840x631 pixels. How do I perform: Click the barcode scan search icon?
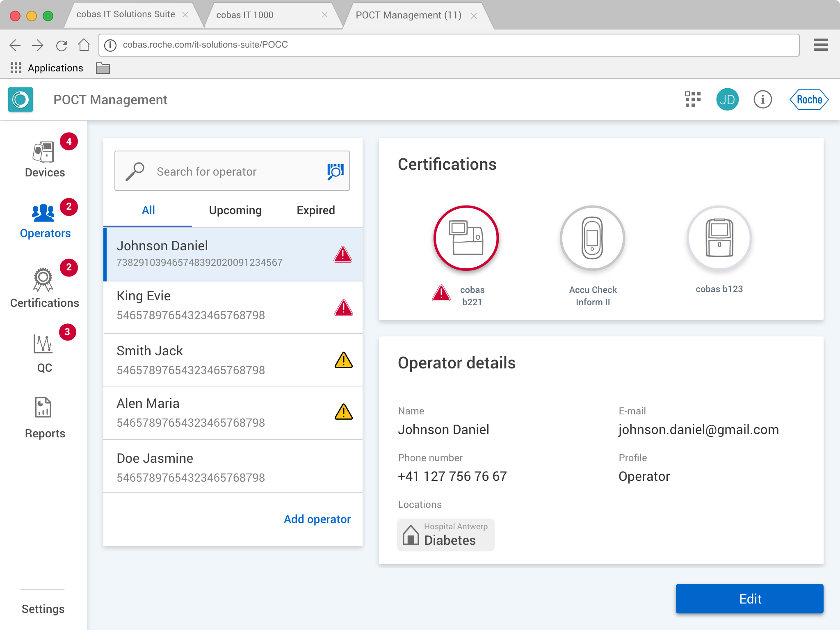coord(335,171)
